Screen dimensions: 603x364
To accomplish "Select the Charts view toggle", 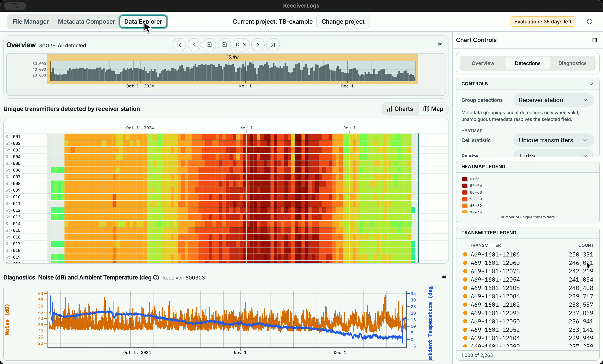I will coord(400,109).
